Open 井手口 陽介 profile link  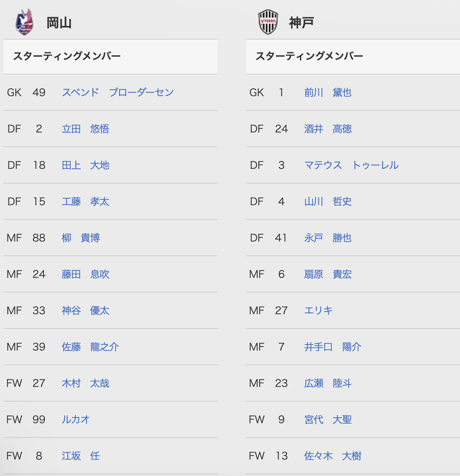pyautogui.click(x=333, y=347)
